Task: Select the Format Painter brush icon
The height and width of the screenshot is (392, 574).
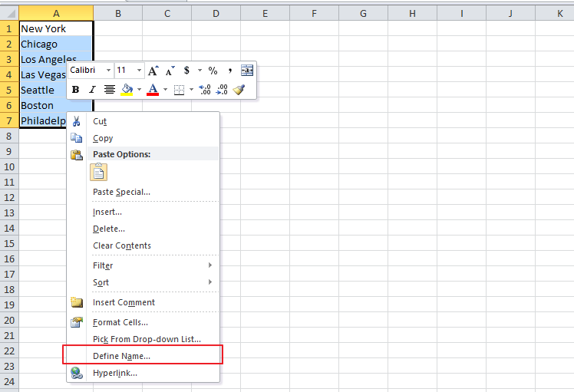Action: [x=239, y=89]
